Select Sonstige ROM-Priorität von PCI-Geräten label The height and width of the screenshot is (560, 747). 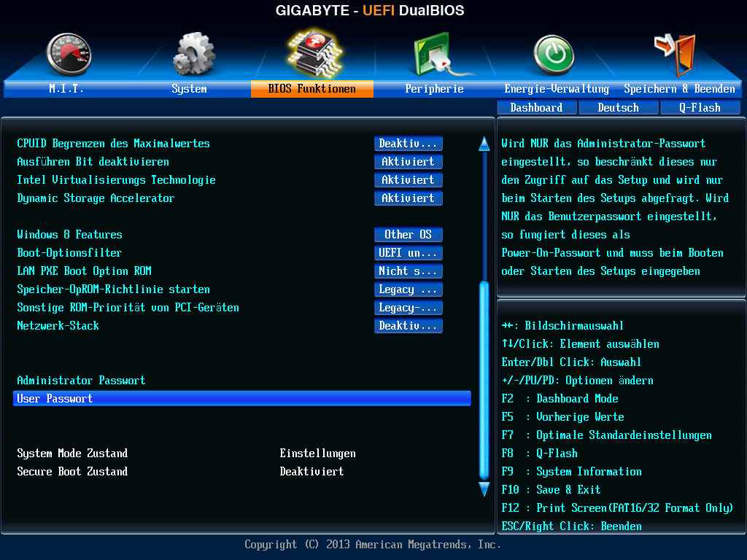pyautogui.click(x=128, y=308)
